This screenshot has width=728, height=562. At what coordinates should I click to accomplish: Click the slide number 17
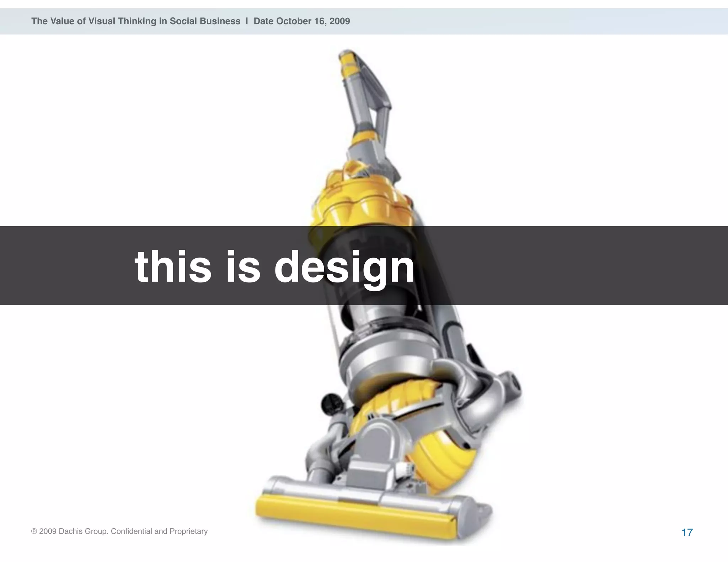pyautogui.click(x=687, y=533)
